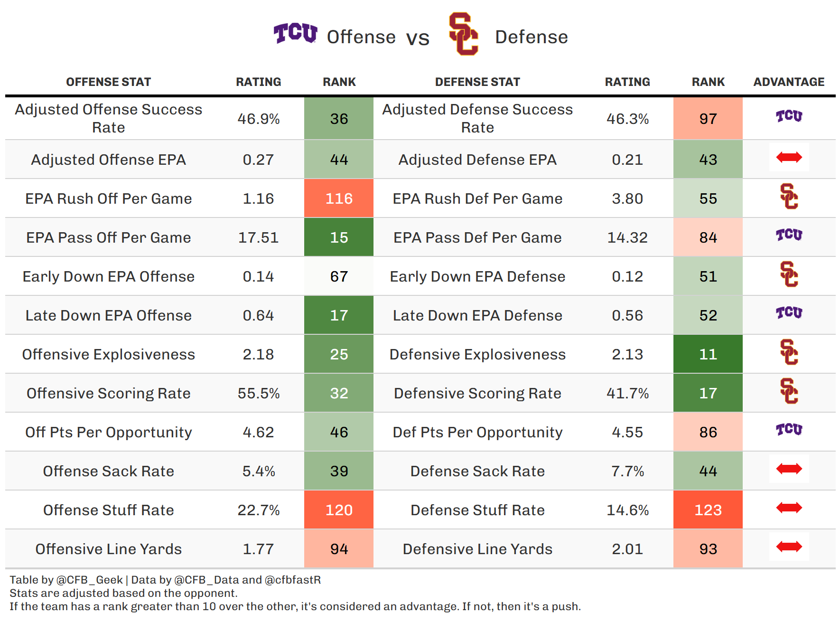Click the red offense rank 116 cell
The height and width of the screenshot is (623, 840).
pos(339,198)
